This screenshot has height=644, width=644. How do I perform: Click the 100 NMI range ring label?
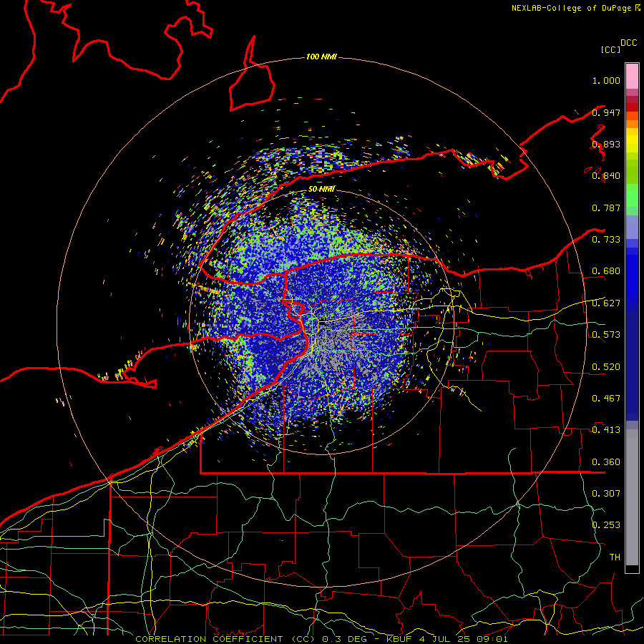[x=321, y=57]
